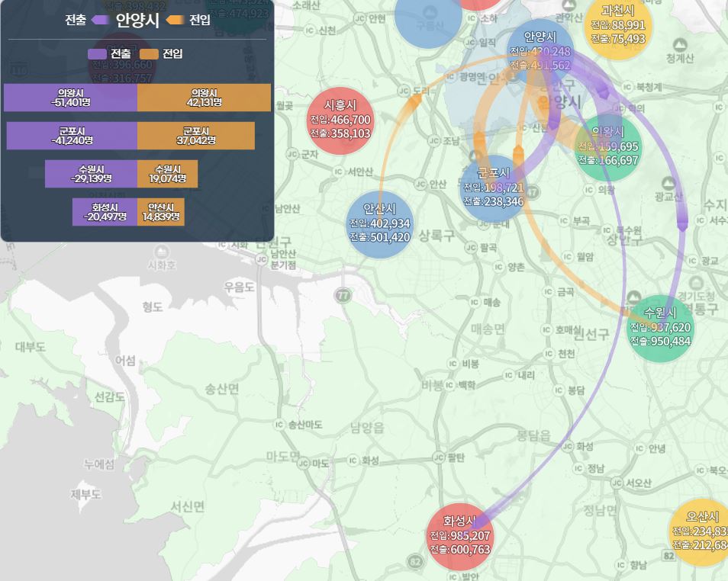Viewport: 728px width, 581px height.
Task: Select the green 수원시 bubble on the map
Action: pos(660,329)
